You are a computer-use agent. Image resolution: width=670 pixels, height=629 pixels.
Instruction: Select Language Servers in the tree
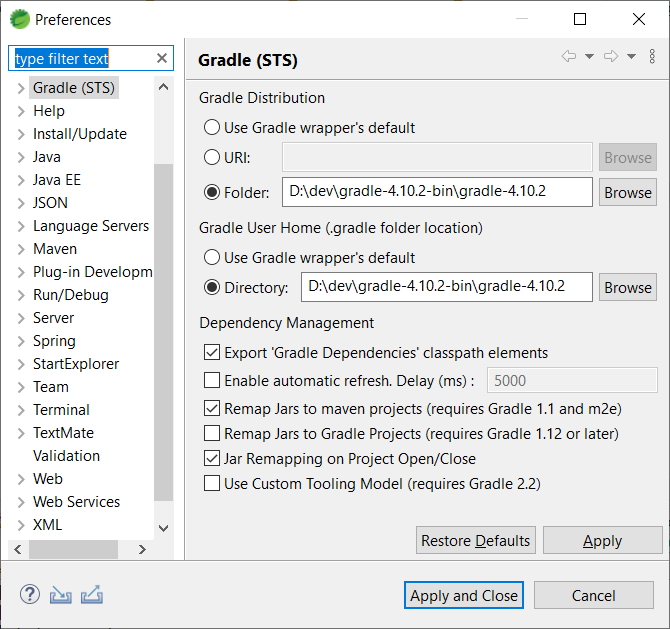tap(91, 226)
